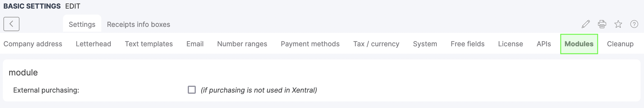Open the Free fields tab

(468, 44)
